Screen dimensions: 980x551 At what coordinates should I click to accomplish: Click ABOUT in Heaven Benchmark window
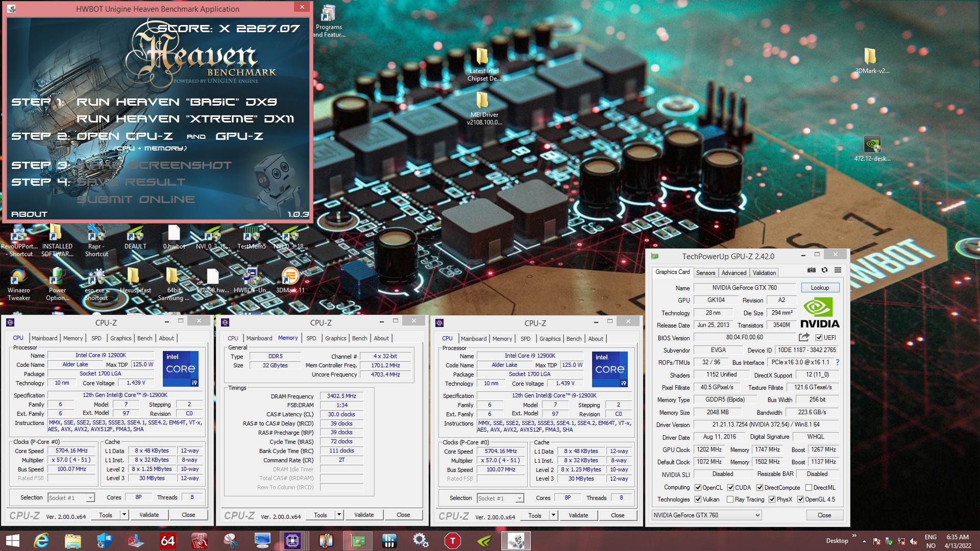pyautogui.click(x=29, y=214)
